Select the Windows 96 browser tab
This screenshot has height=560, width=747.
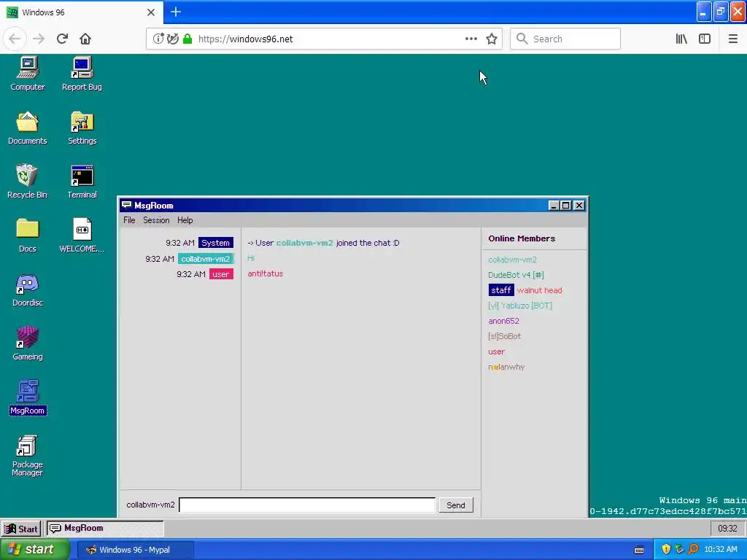(81, 12)
